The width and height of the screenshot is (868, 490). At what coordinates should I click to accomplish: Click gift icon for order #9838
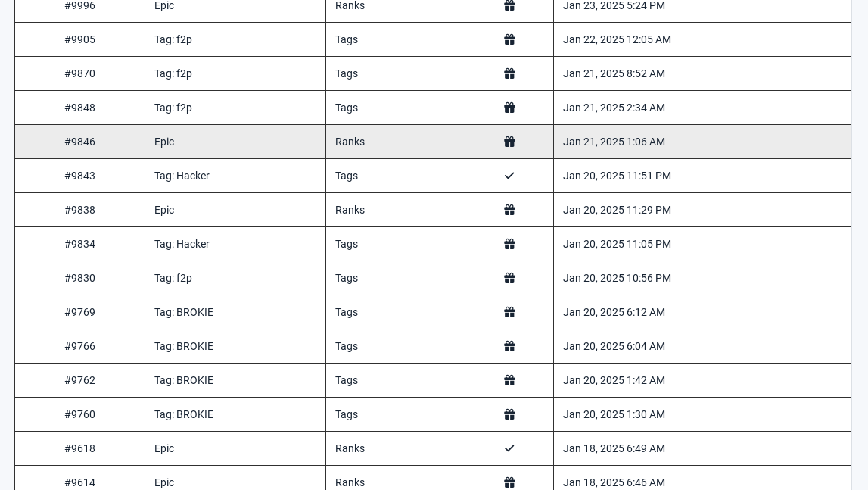pos(509,210)
